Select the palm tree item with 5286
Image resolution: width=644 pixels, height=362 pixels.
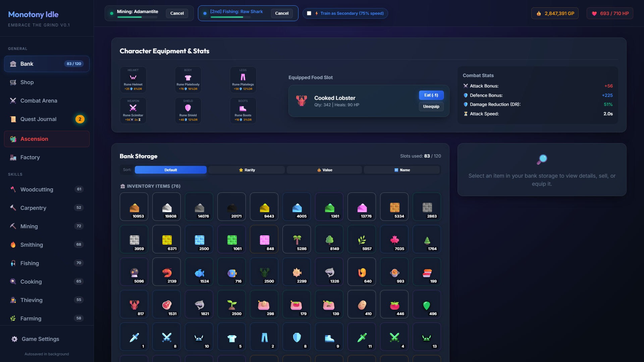[x=297, y=239]
